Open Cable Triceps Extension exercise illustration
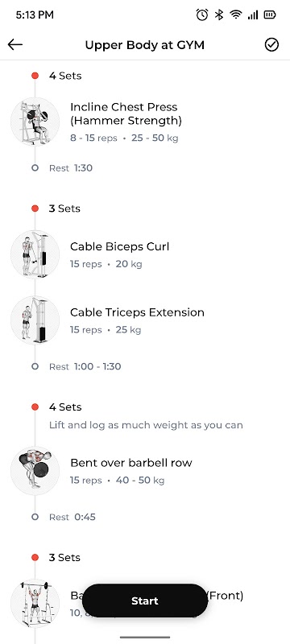 [35, 320]
